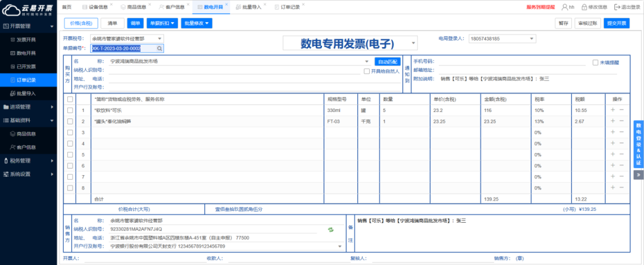Click the plus icon in row 3
The width and height of the screenshot is (644, 265).
click(613, 132)
